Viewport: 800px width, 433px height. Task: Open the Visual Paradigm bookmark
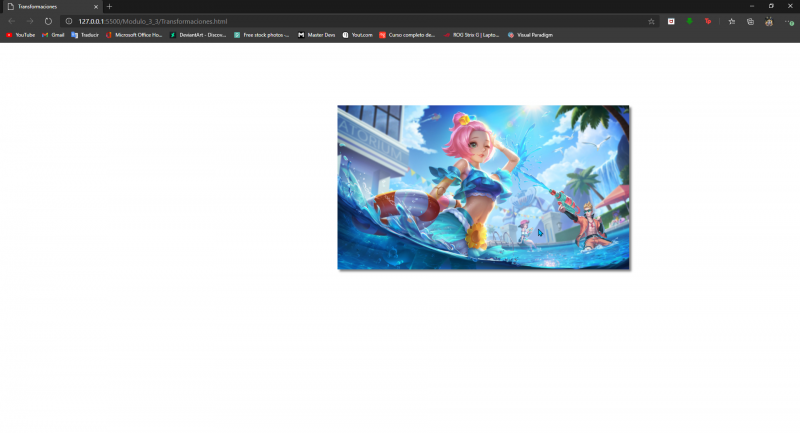coord(530,35)
